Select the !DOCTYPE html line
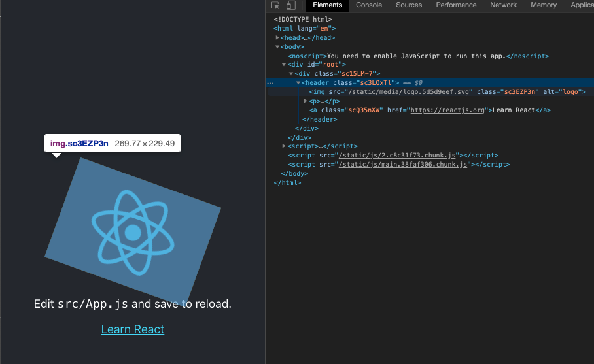594x364 pixels. click(303, 20)
